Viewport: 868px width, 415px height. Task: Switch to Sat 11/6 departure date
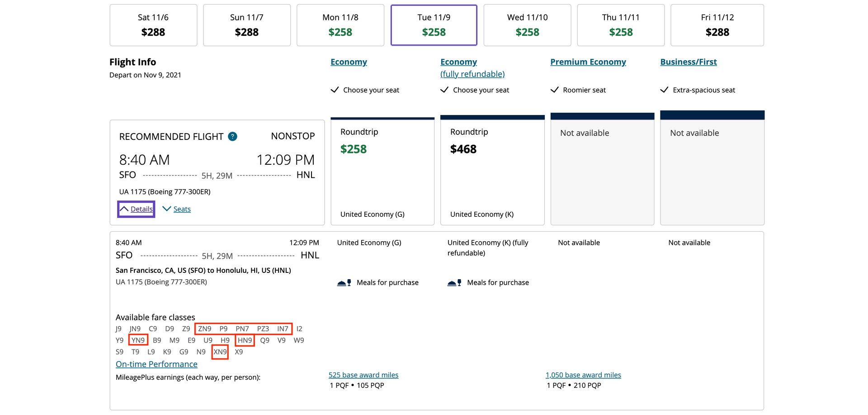(x=153, y=25)
